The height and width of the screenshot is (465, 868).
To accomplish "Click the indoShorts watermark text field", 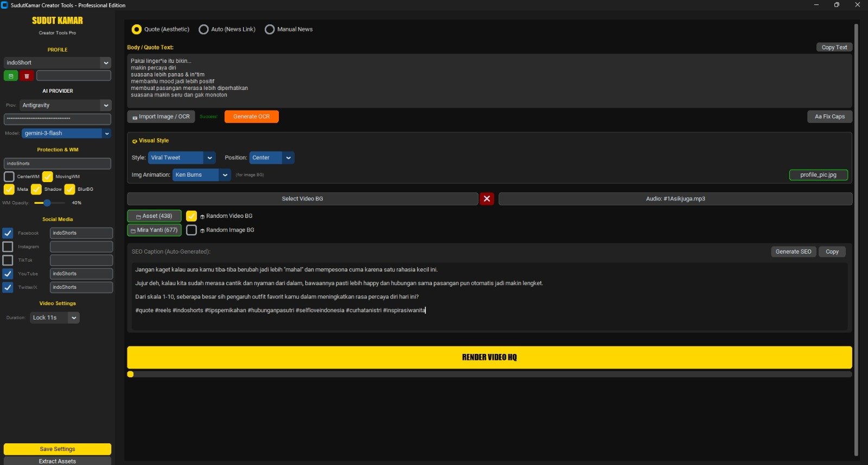I will [x=58, y=163].
